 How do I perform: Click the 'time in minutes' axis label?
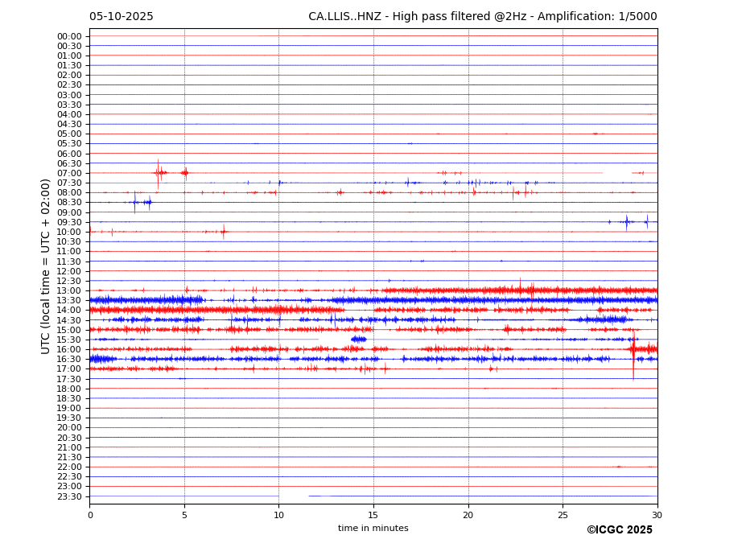pos(373,529)
